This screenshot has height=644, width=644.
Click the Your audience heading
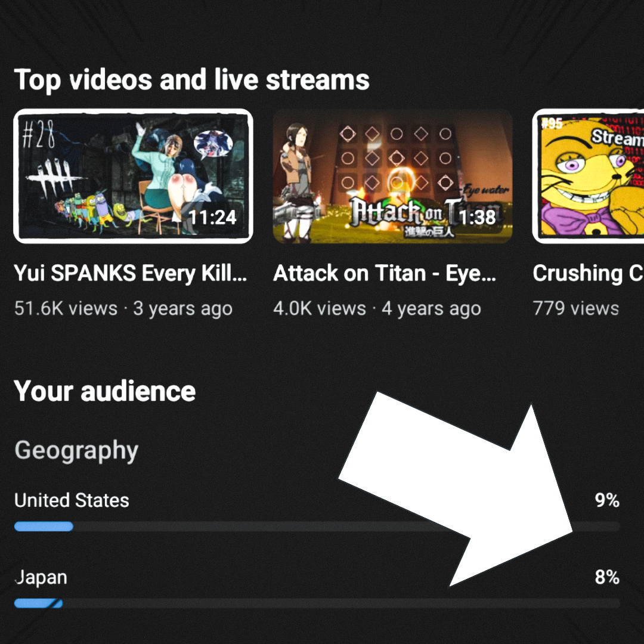[x=105, y=391]
